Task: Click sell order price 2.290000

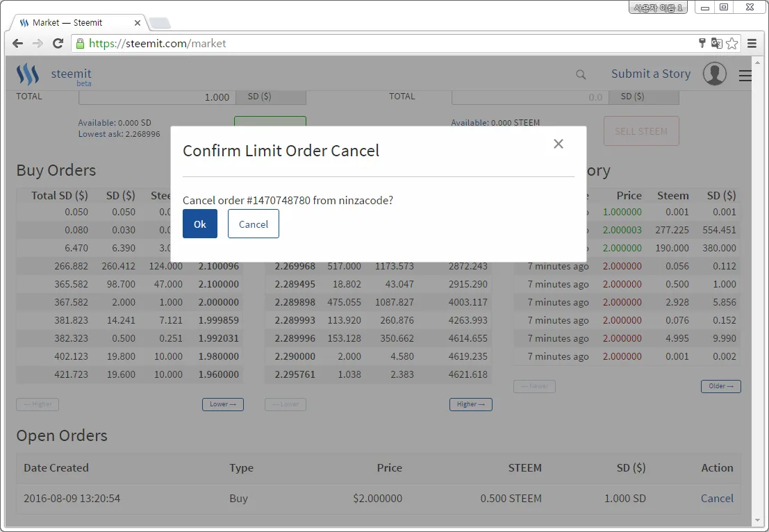Action: pos(295,356)
